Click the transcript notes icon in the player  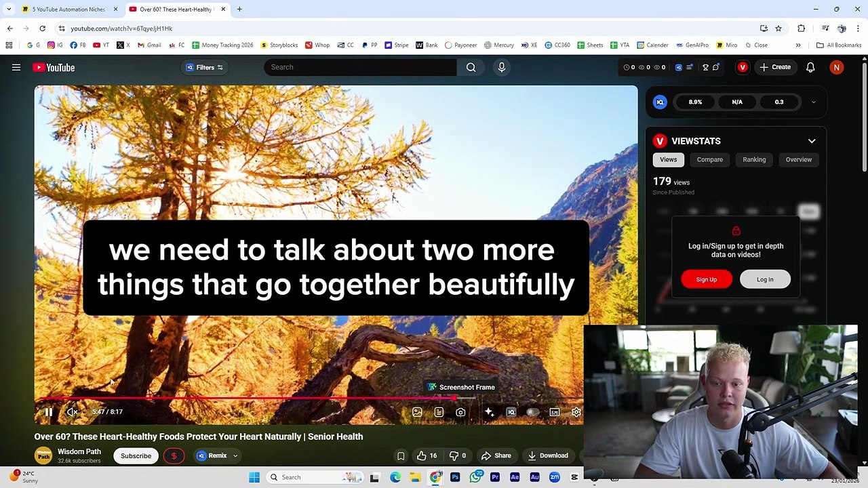(439, 412)
